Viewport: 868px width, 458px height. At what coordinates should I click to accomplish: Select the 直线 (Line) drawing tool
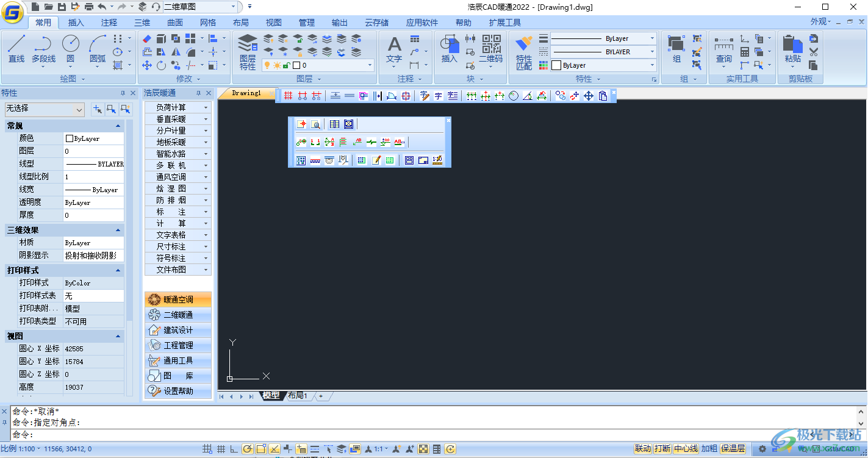coord(16,49)
